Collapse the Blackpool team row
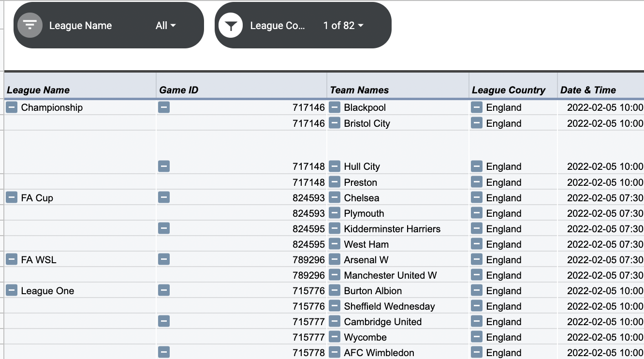 pyautogui.click(x=335, y=107)
